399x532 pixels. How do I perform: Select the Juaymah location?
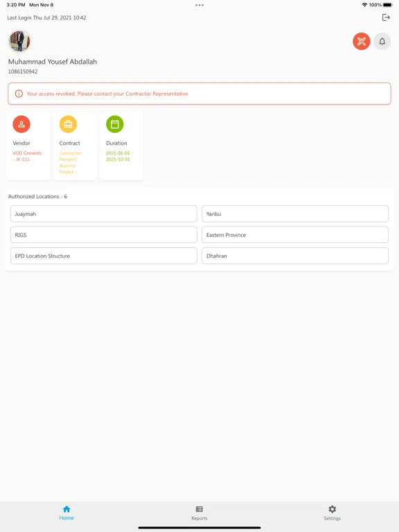[x=103, y=214]
